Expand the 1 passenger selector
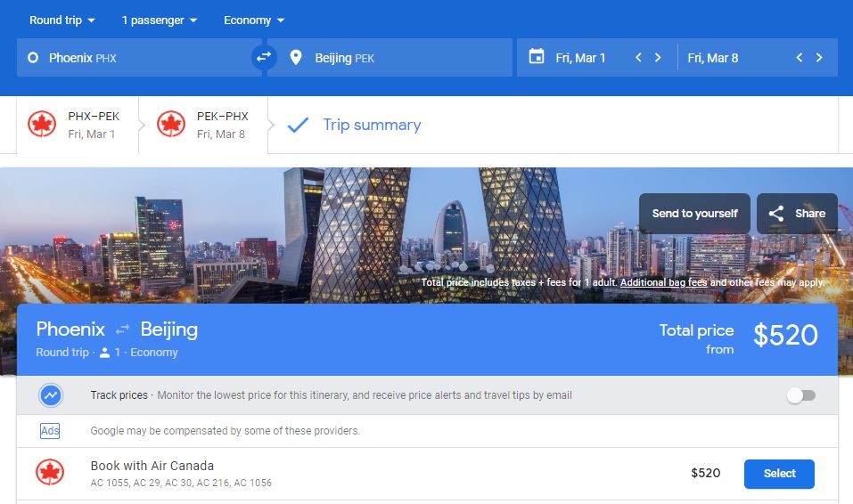853x504 pixels. pyautogui.click(x=159, y=20)
